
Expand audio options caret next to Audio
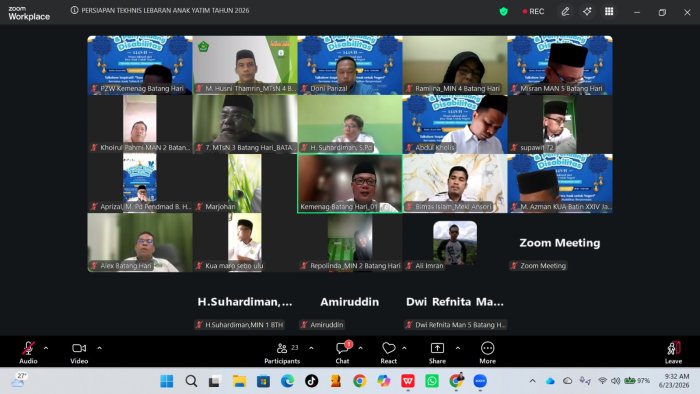[x=46, y=348]
